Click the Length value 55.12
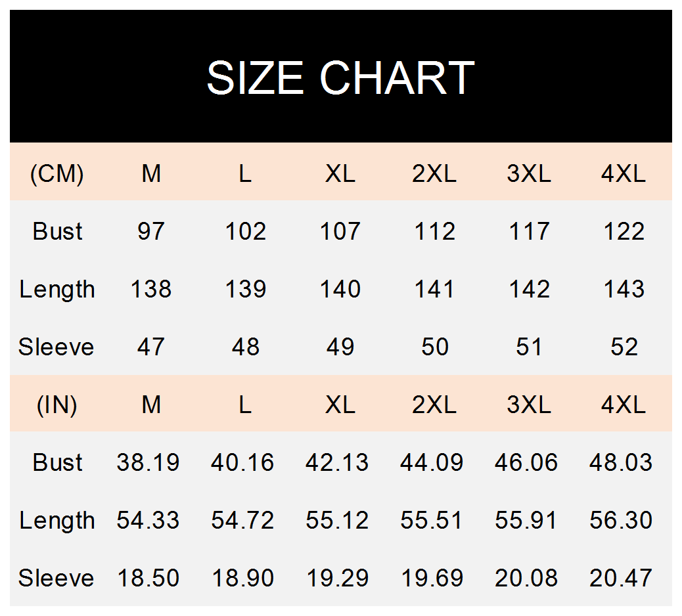 pyautogui.click(x=337, y=520)
